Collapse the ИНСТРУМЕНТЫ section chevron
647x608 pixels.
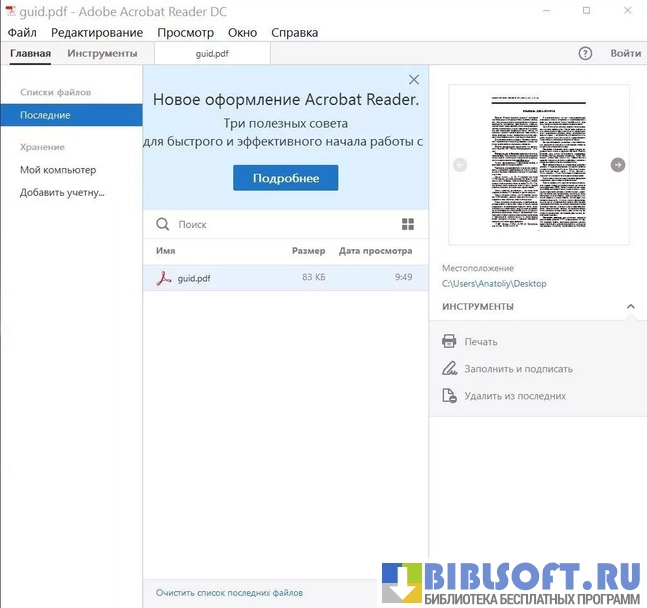pyautogui.click(x=630, y=306)
